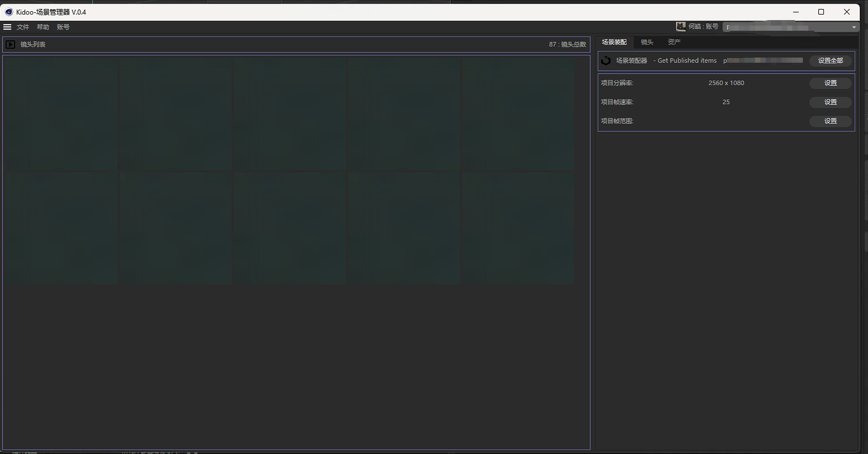Click 设置 for 项目帧速率

tap(830, 102)
